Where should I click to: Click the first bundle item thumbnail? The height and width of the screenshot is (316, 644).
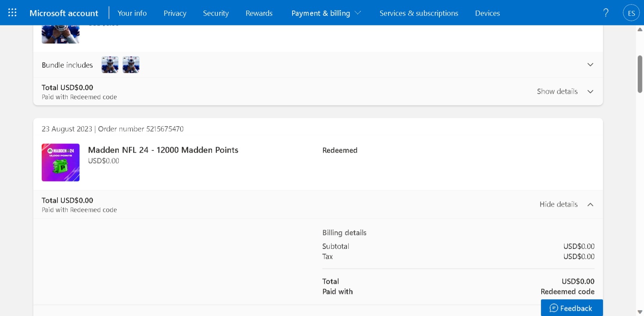pos(110,65)
